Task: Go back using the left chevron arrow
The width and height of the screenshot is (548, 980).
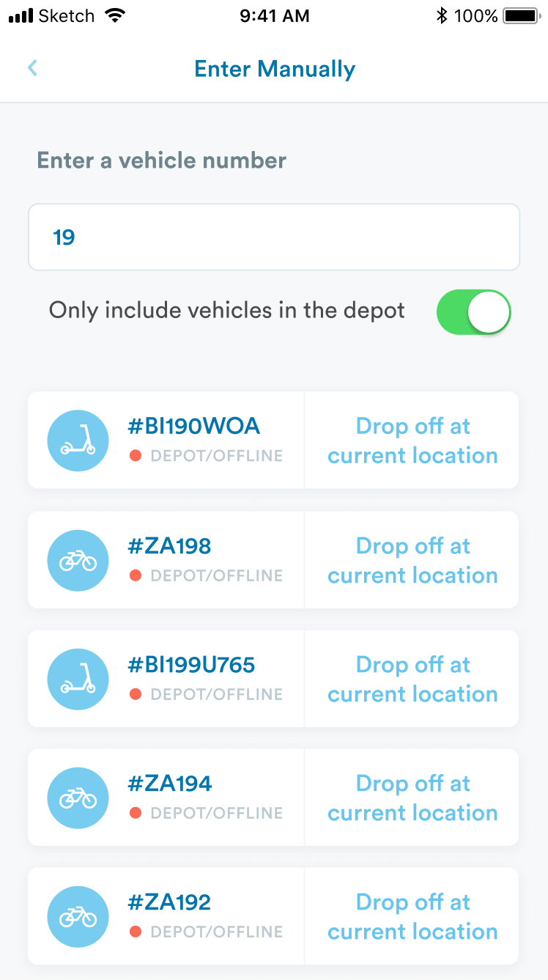Action: click(x=32, y=68)
